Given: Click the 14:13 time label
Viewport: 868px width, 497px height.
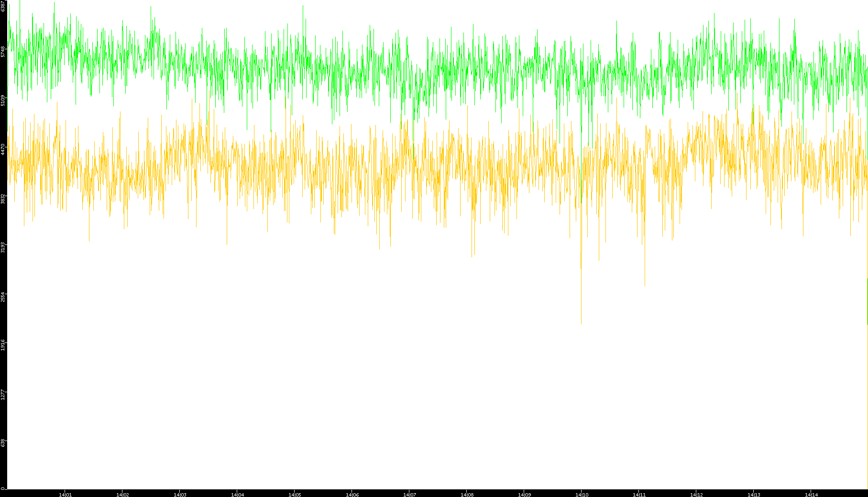Looking at the screenshot, I should (754, 494).
